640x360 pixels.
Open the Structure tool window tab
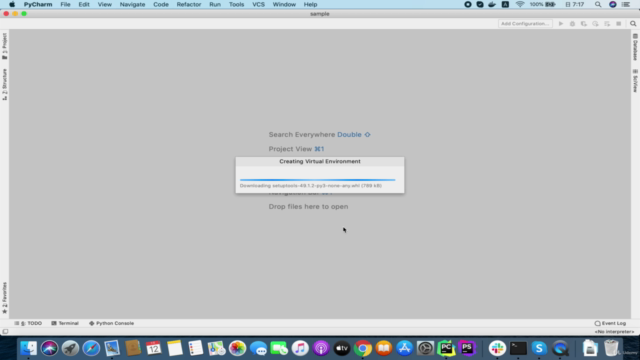point(4,84)
